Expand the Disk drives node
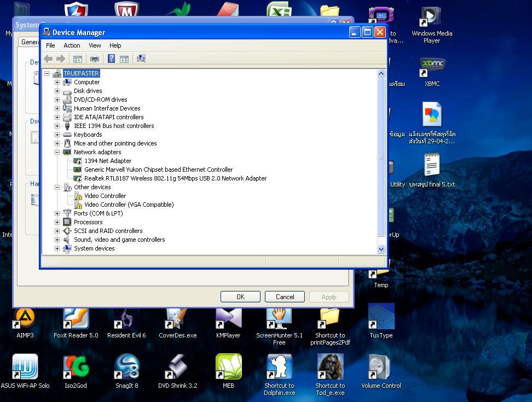Image resolution: width=532 pixels, height=402 pixels. 57,91
